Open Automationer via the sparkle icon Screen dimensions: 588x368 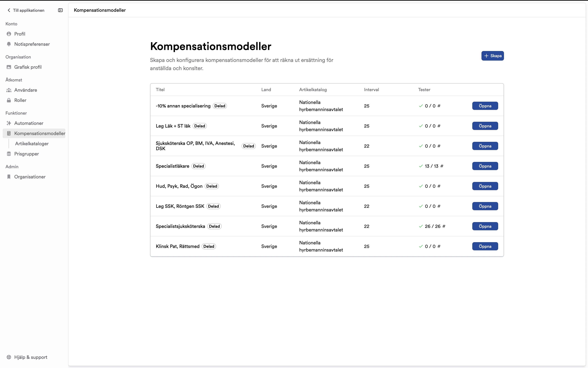click(9, 123)
